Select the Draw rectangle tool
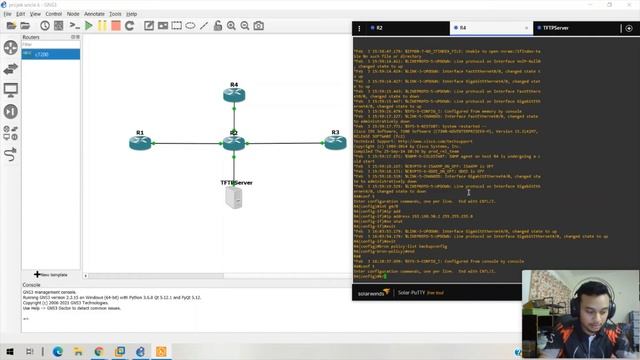 pos(177,26)
